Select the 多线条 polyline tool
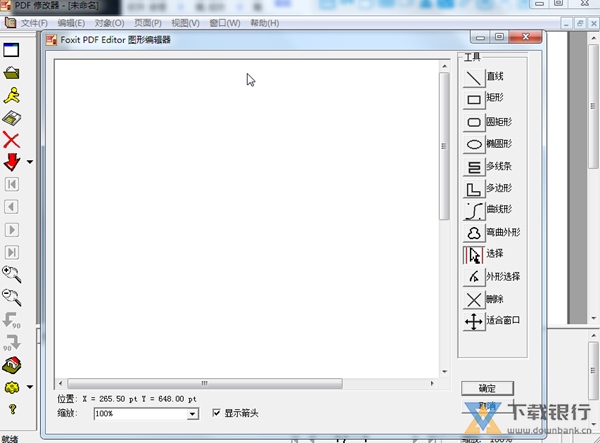 point(474,167)
